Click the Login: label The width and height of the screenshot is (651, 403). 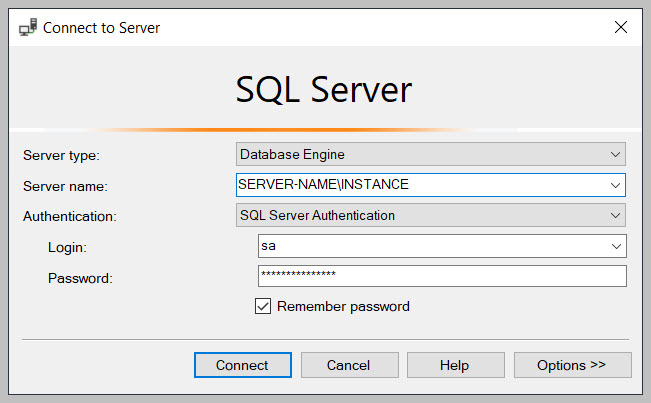click(67, 247)
